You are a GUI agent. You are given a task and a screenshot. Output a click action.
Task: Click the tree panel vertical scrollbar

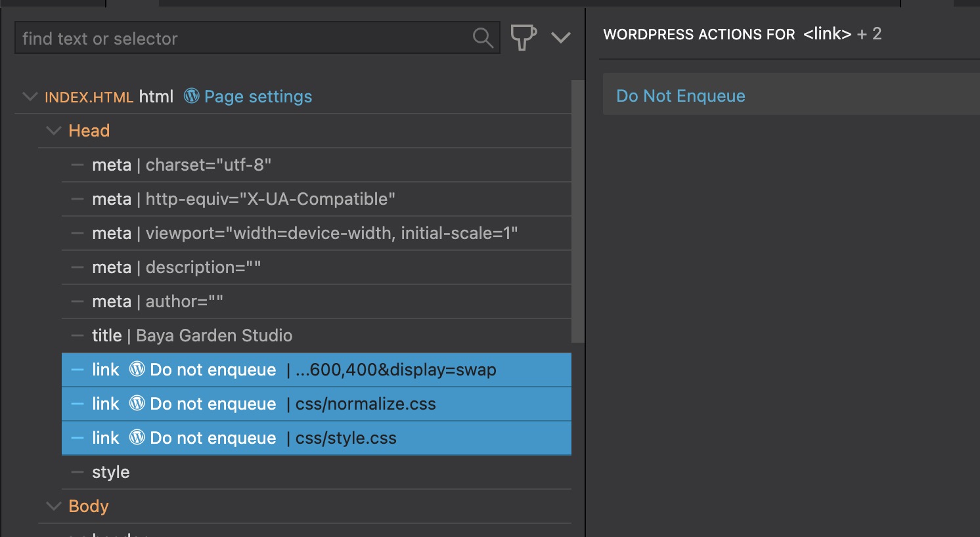[578, 211]
